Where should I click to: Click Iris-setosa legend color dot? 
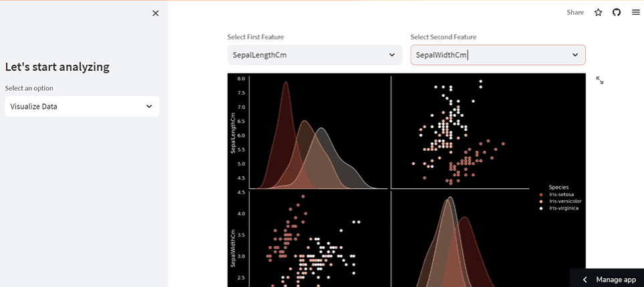click(541, 195)
